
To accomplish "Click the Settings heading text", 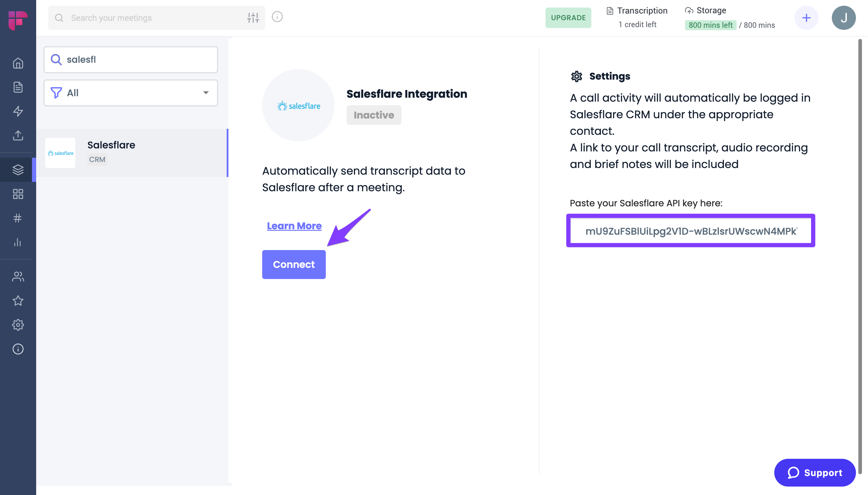I will [610, 76].
